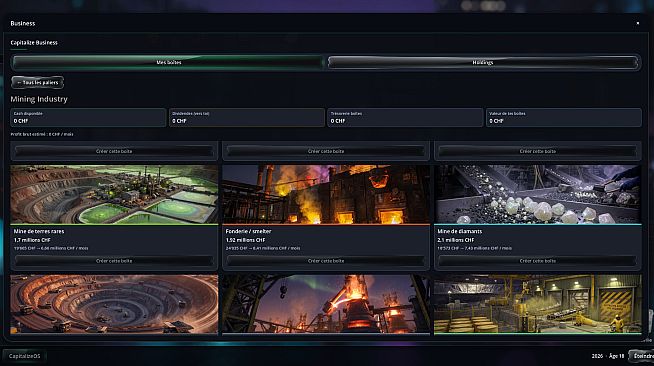The height and width of the screenshot is (366, 654).
Task: Click the Trésorerie boîtes stat box
Action: [405, 118]
